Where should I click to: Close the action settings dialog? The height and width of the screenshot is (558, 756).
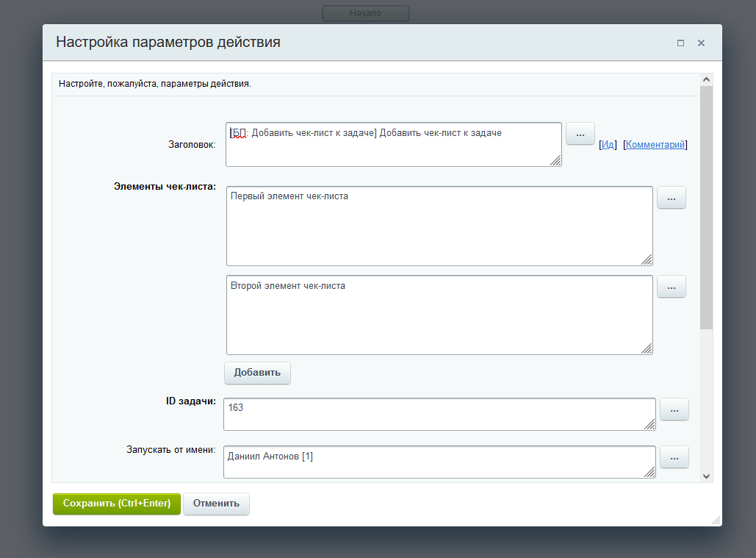(x=701, y=43)
